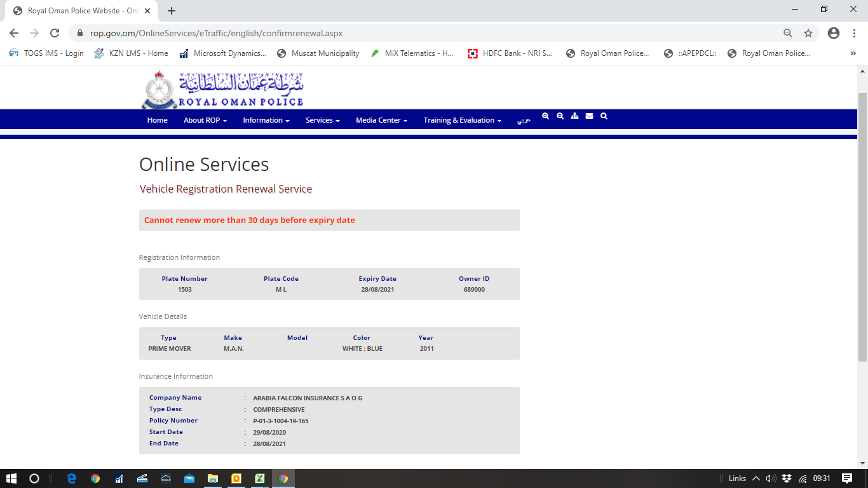
Task: Go to Home in navigation bar
Action: click(157, 120)
